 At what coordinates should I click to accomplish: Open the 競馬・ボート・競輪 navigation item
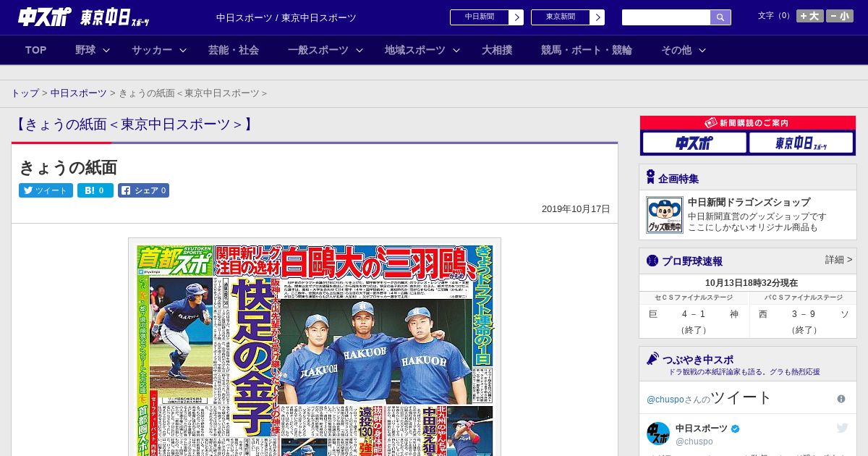coord(587,50)
